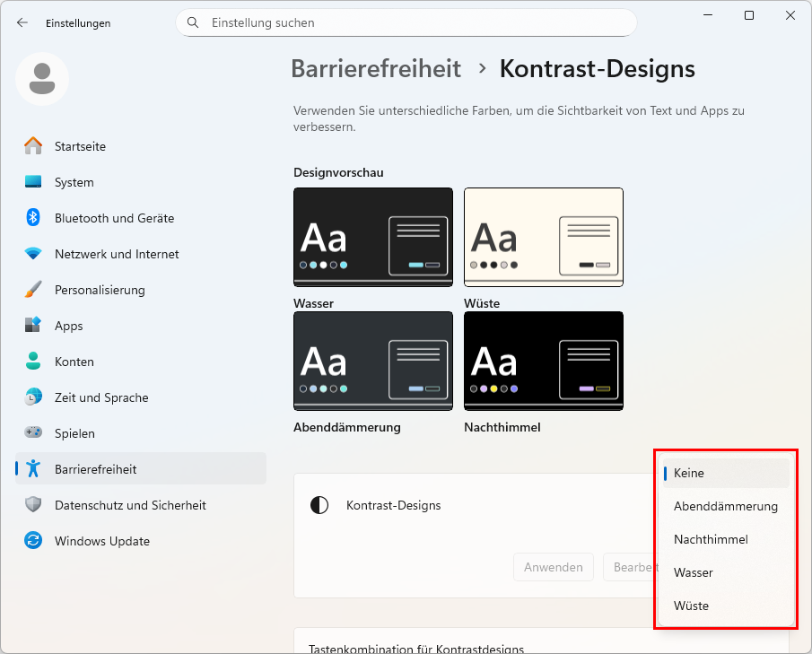
Task: Click Tastenkombination für Kontrastdesigns text
Action: pos(415,649)
